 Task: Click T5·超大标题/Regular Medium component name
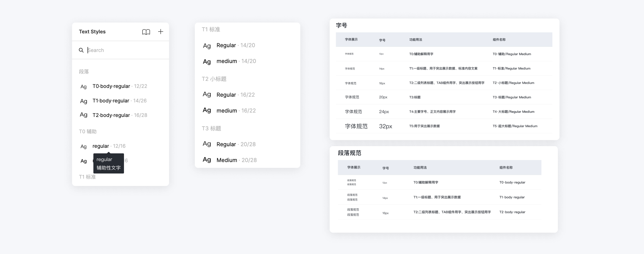pyautogui.click(x=515, y=126)
